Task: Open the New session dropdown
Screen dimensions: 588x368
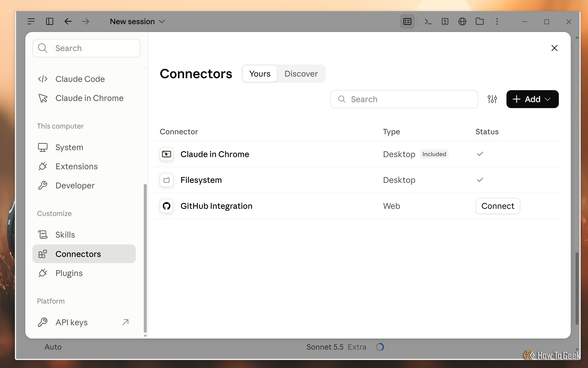Action: tap(138, 21)
